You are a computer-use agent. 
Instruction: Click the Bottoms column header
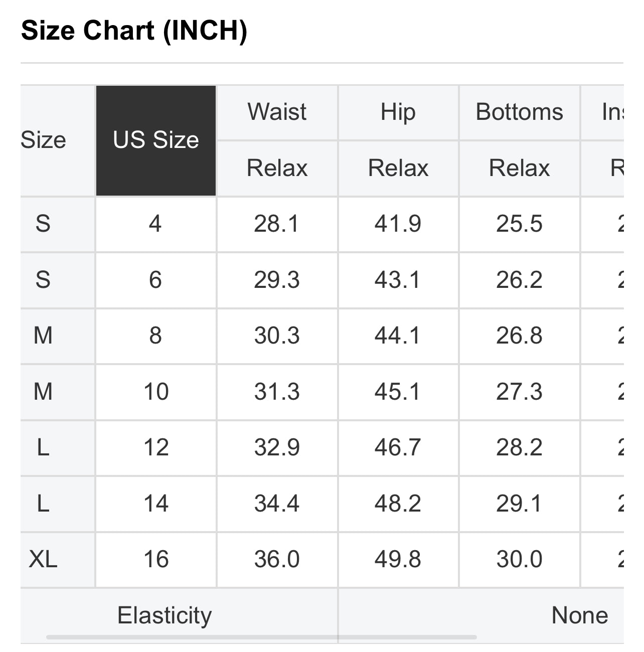point(519,112)
